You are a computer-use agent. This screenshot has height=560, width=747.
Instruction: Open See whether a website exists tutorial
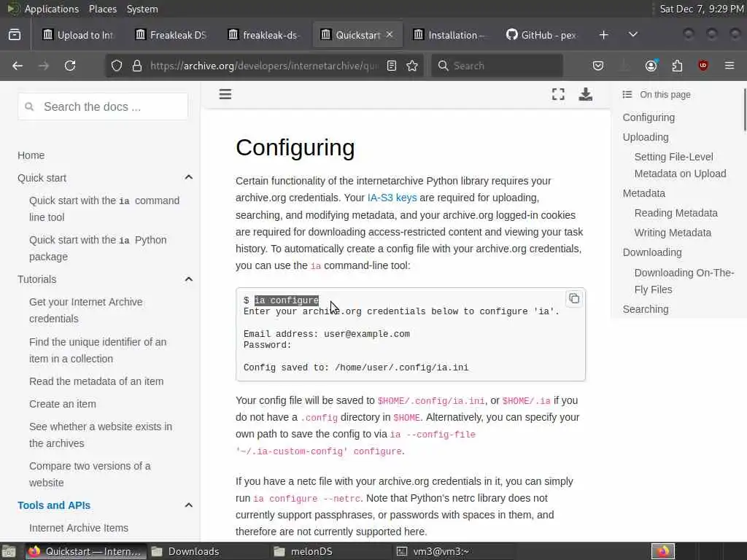pyautogui.click(x=101, y=435)
